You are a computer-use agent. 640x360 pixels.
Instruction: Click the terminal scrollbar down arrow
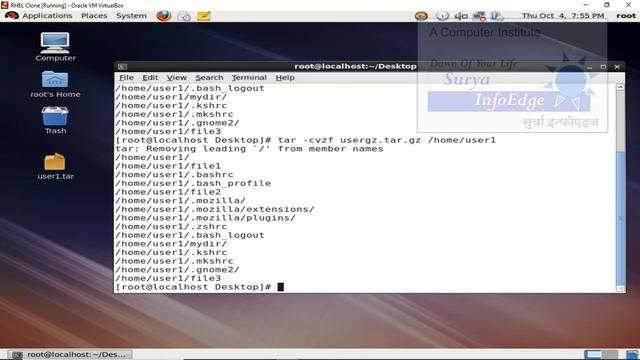click(x=620, y=288)
